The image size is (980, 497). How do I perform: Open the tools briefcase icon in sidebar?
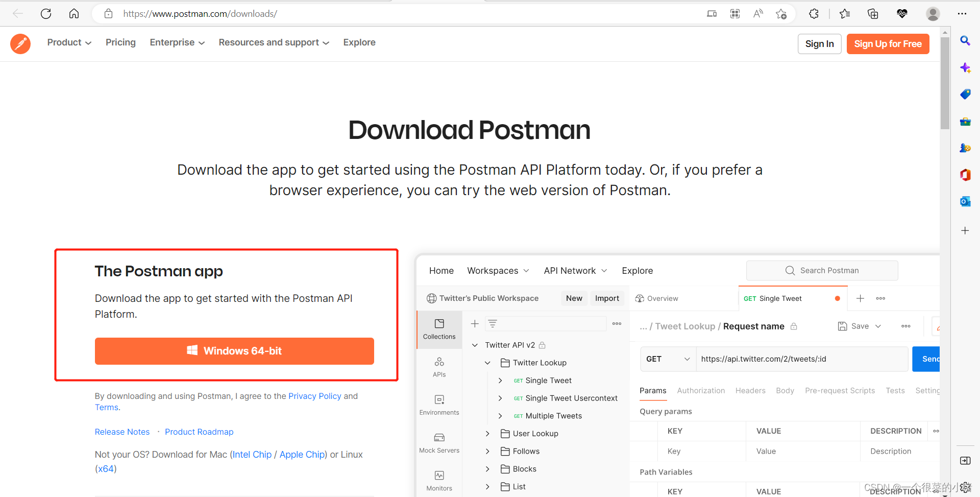pyautogui.click(x=965, y=121)
